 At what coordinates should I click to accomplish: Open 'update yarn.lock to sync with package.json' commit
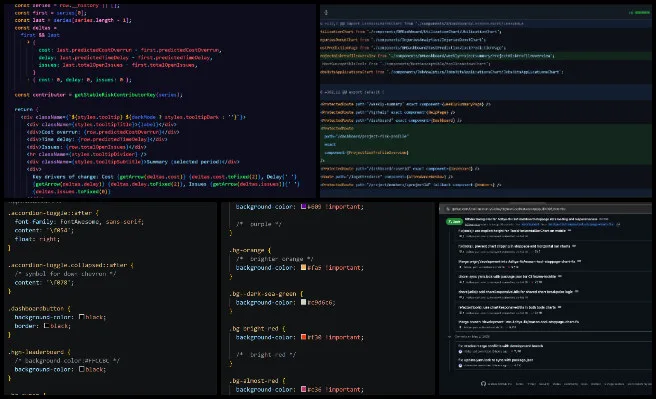(495, 360)
